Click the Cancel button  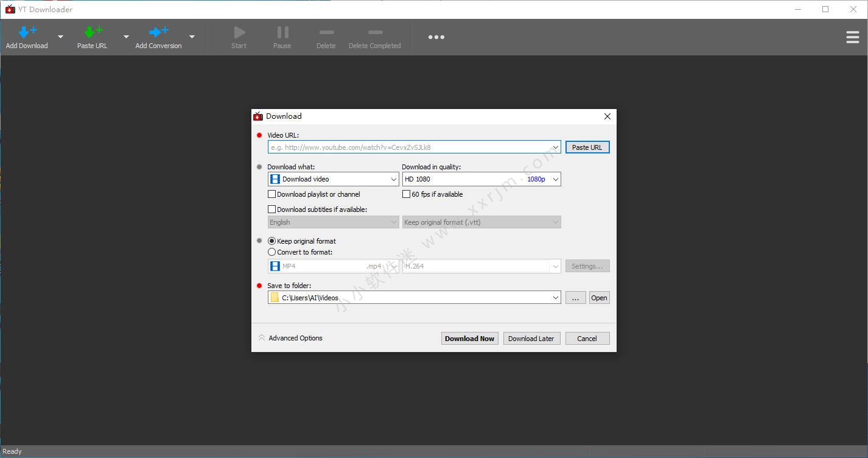587,339
